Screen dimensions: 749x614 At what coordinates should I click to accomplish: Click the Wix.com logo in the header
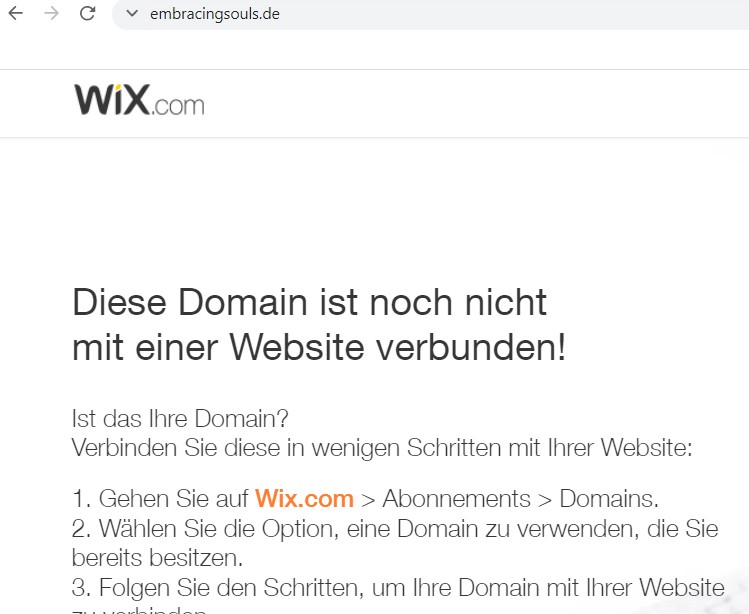coord(139,100)
